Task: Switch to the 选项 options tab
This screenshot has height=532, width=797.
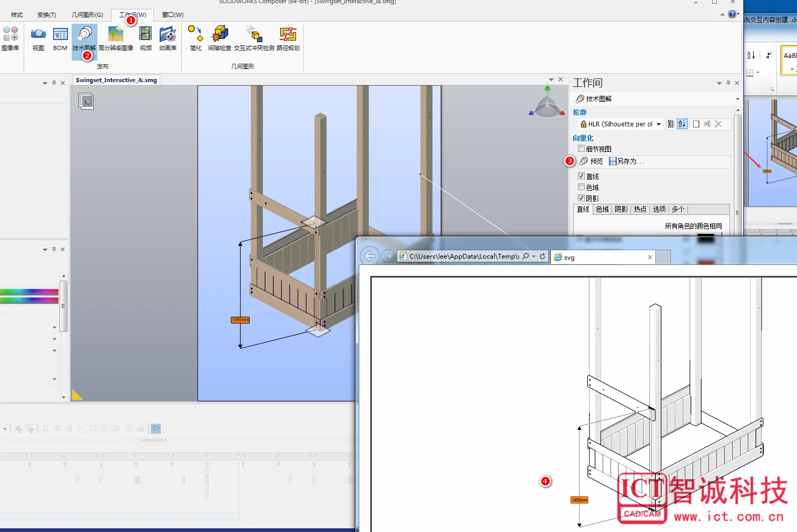Action: [x=659, y=209]
